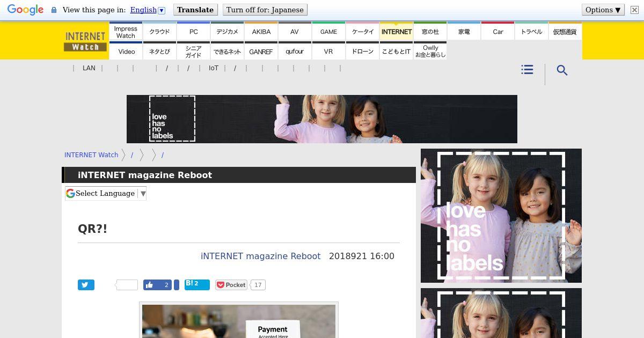644x338 pixels.
Task: Save article with Pocket button
Action: click(231, 285)
